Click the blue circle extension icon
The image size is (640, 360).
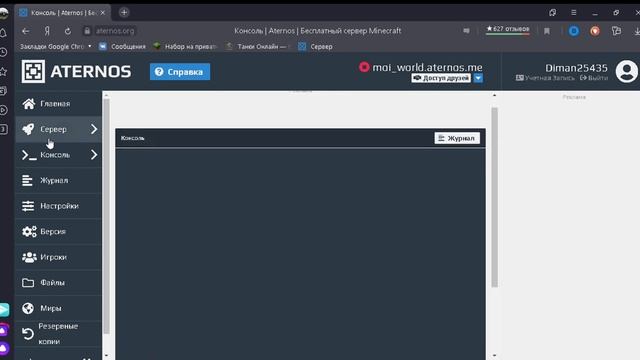pyautogui.click(x=573, y=31)
